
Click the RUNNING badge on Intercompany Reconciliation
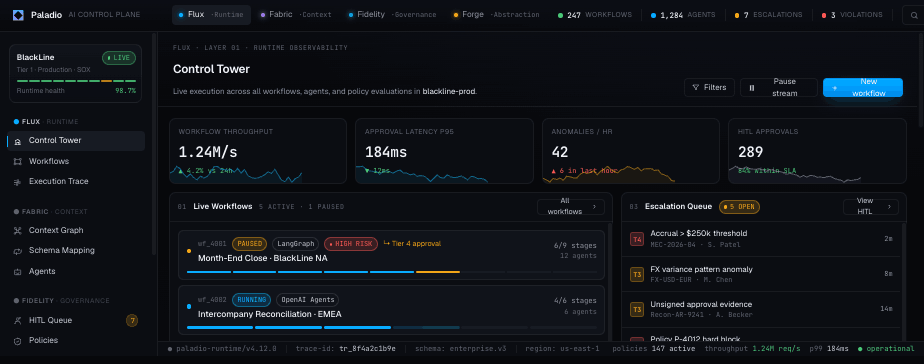click(252, 300)
